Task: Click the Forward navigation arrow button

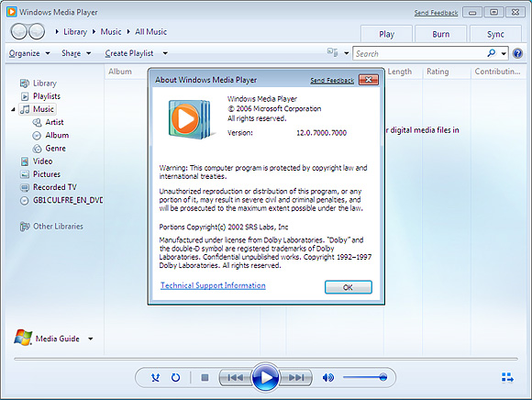Action: tap(37, 32)
